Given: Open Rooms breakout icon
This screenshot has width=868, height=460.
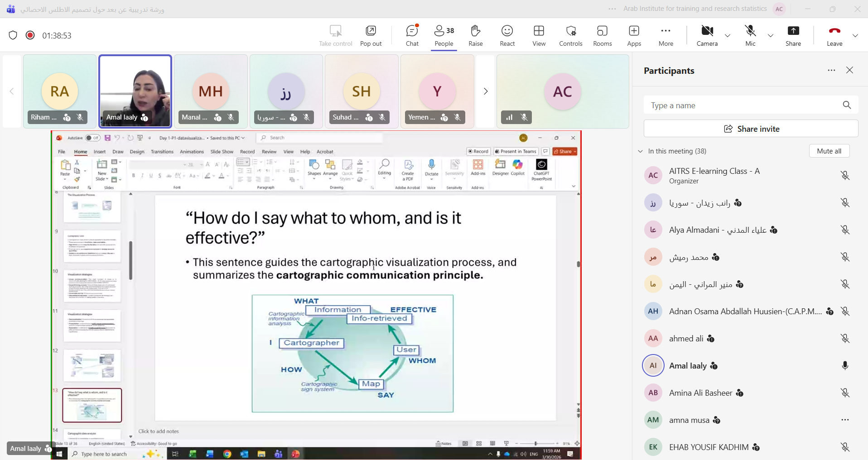Looking at the screenshot, I should point(602,35).
